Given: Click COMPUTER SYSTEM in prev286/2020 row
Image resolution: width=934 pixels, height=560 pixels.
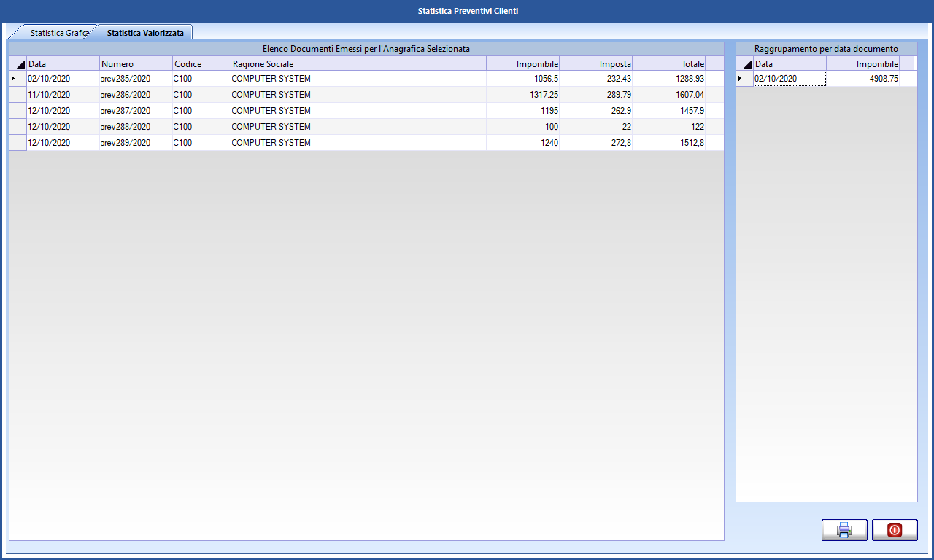Looking at the screenshot, I should click(359, 95).
